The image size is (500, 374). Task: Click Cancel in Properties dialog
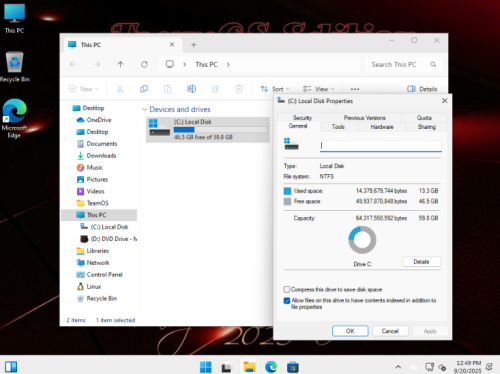pyautogui.click(x=390, y=331)
